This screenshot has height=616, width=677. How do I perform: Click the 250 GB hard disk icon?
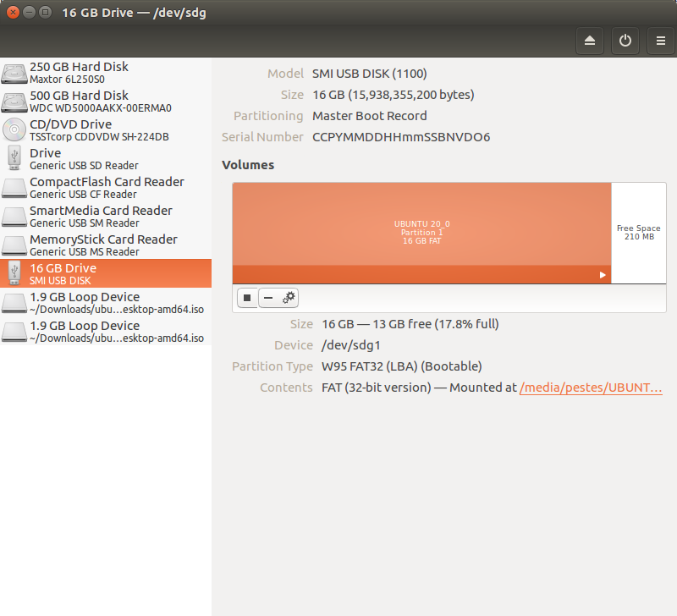(14, 73)
